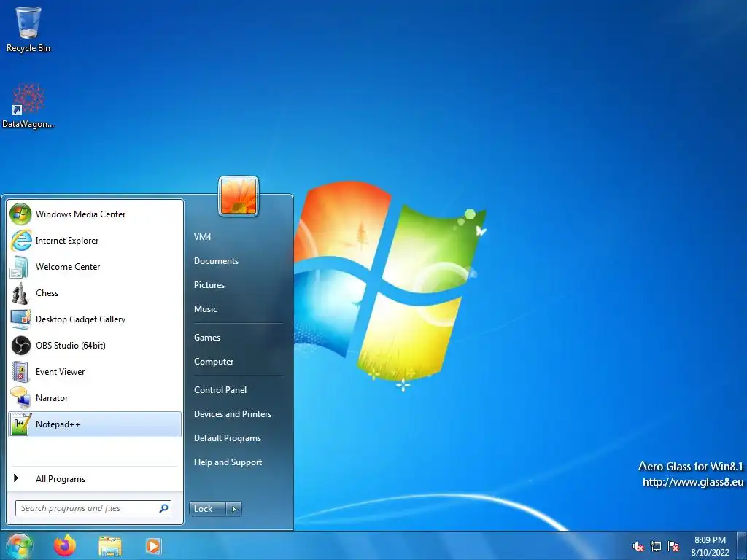
Task: Open Control Panel link
Action: [220, 389]
